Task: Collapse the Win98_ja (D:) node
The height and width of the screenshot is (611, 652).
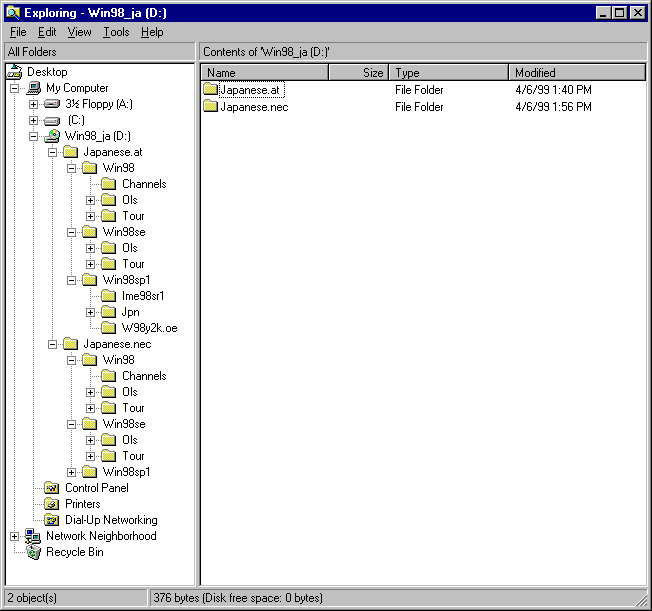Action: click(34, 136)
